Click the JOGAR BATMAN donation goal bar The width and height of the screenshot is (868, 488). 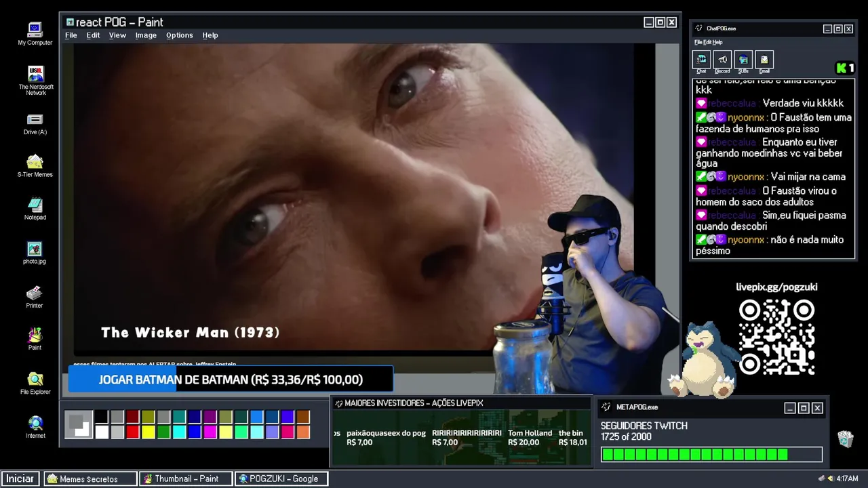(x=231, y=380)
